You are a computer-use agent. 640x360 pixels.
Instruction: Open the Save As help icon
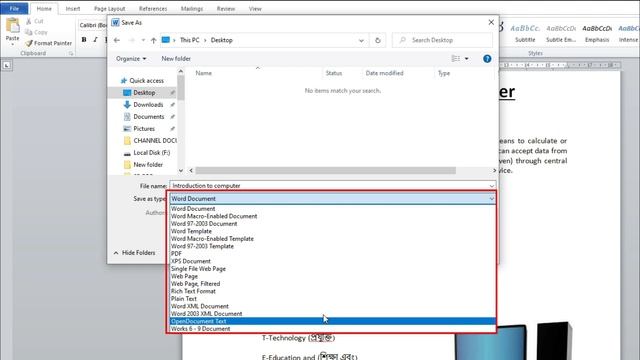[x=487, y=58]
